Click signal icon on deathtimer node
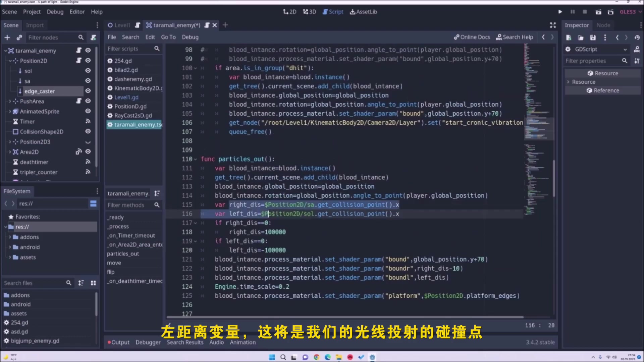Image resolution: width=644 pixels, height=362 pixels. pos(88,162)
